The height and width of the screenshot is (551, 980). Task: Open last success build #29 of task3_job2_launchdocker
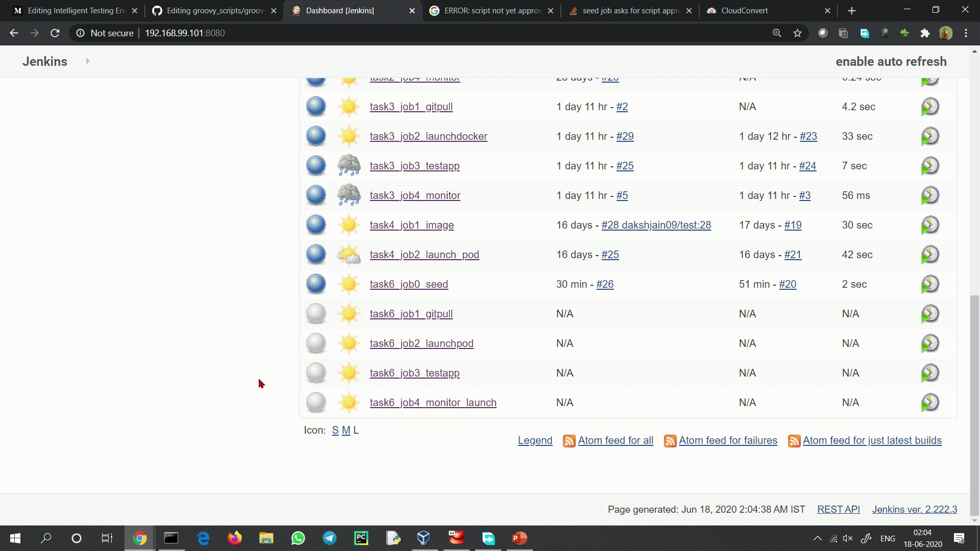(625, 136)
